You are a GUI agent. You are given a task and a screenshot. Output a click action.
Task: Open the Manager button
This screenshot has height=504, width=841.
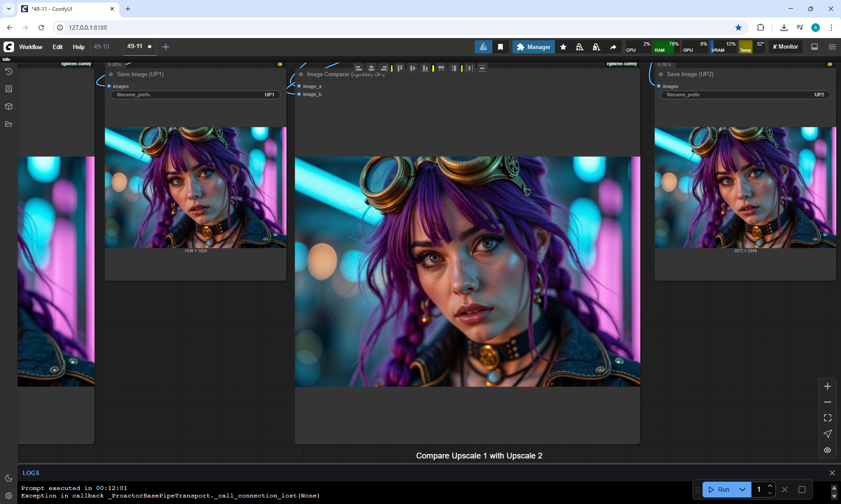pos(534,47)
